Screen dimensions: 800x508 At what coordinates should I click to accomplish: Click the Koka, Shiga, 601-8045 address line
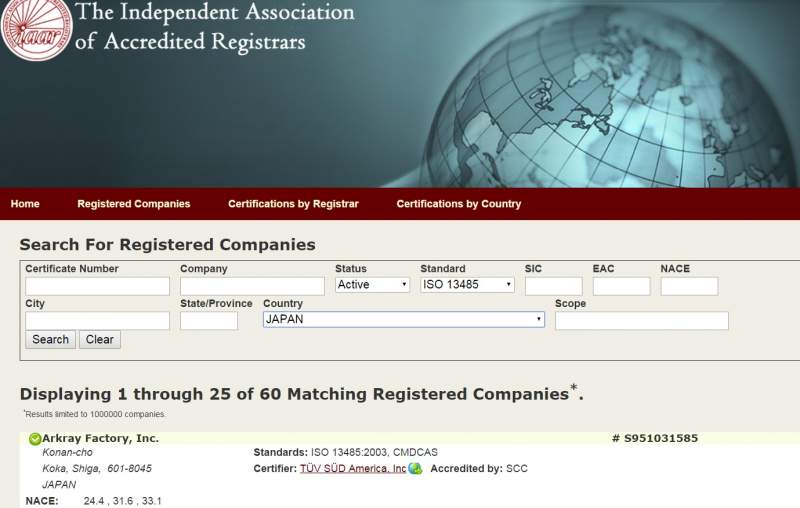point(97,468)
